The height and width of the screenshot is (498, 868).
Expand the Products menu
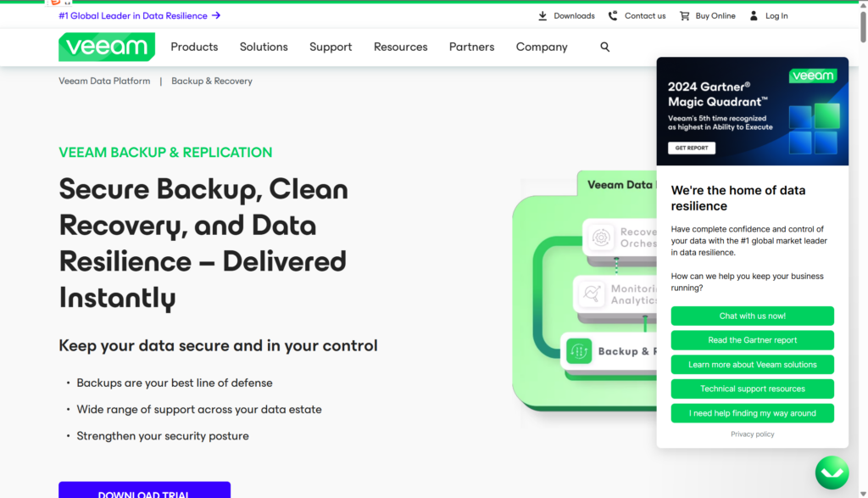click(x=194, y=47)
